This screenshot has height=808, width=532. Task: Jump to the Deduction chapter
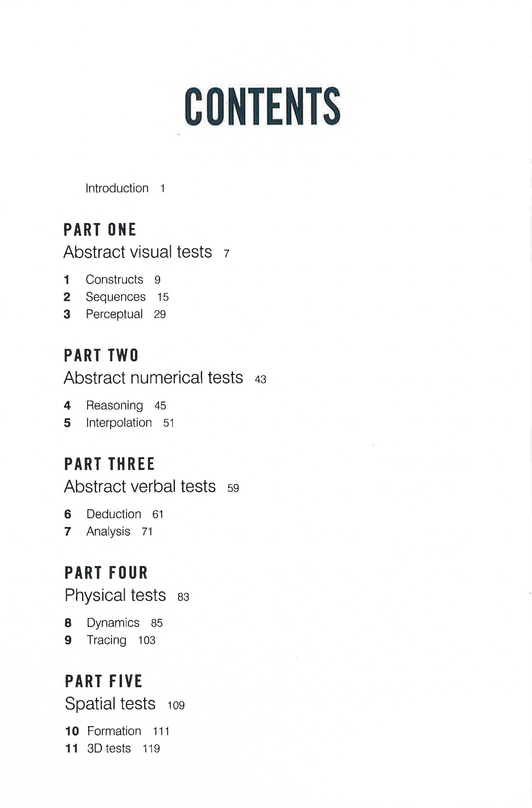tap(114, 514)
